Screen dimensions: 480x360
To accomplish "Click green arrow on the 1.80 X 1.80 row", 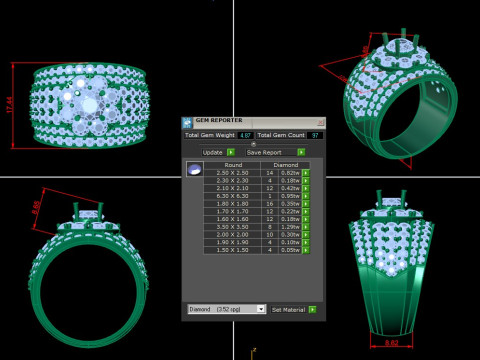I will point(306,204).
